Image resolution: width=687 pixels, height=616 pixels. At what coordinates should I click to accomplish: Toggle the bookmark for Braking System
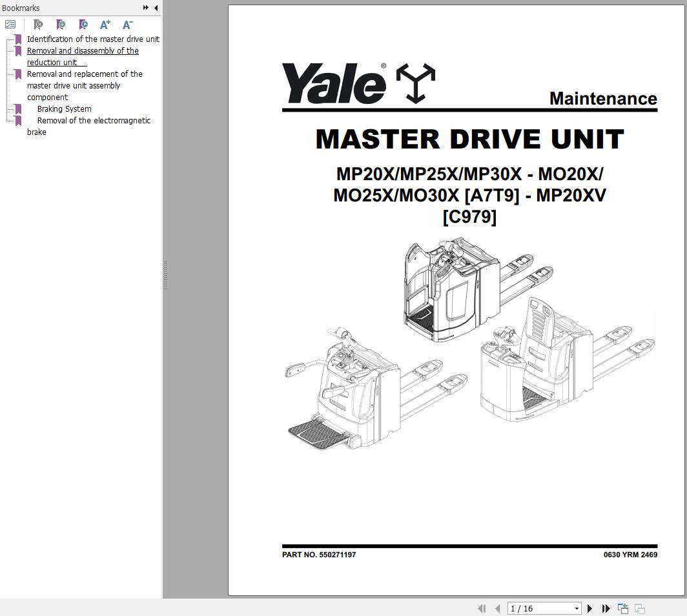[x=17, y=107]
